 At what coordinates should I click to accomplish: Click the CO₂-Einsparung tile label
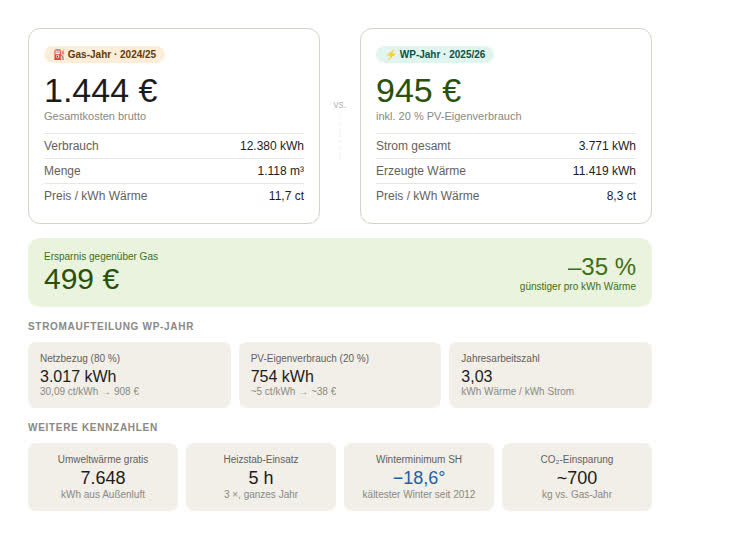(x=576, y=459)
